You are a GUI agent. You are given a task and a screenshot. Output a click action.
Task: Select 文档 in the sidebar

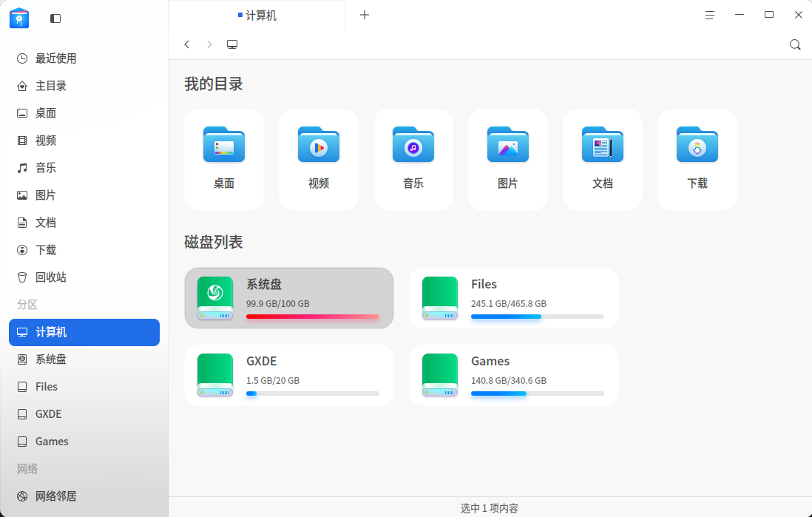tap(84, 223)
